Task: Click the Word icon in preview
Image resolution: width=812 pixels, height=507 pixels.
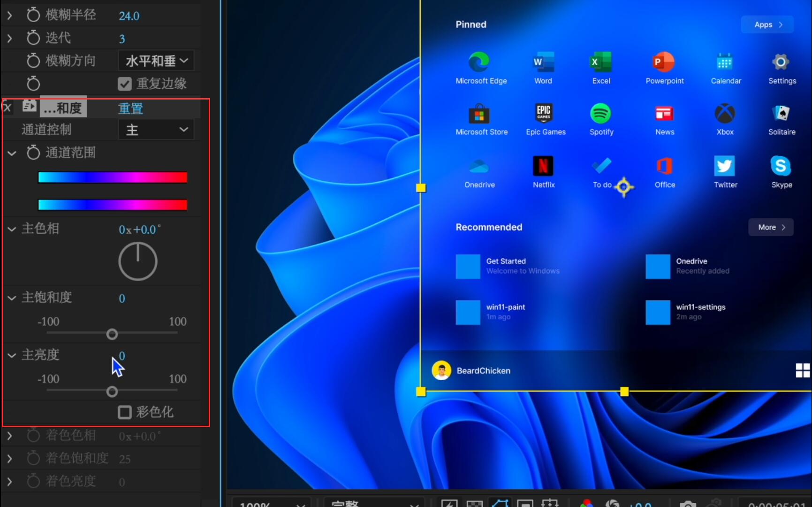Action: click(x=543, y=61)
